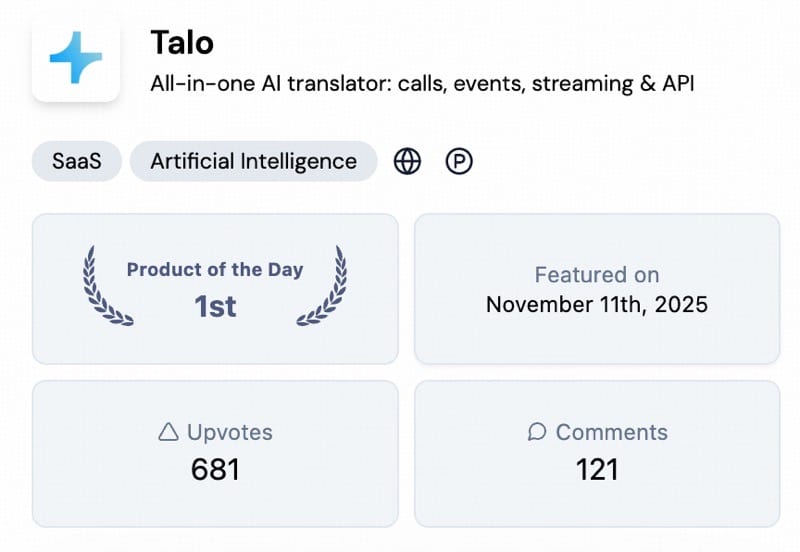Open the Product Hunt P icon
Viewport: 800px width, 552px height.
coord(459,161)
